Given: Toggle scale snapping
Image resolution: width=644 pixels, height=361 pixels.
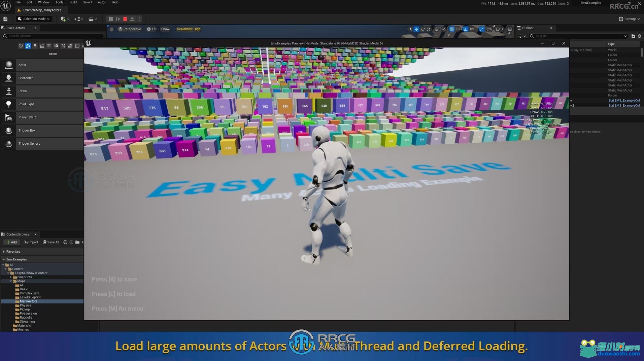Looking at the screenshot, I should click(481, 29).
